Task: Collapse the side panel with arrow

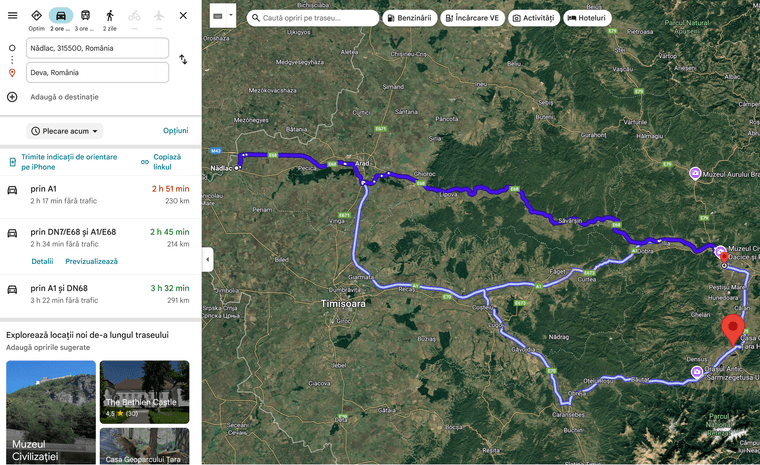Action: coord(208,259)
